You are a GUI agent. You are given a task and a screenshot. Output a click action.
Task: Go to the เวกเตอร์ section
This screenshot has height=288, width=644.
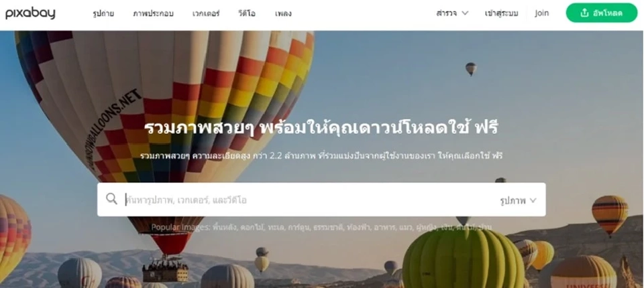click(206, 13)
